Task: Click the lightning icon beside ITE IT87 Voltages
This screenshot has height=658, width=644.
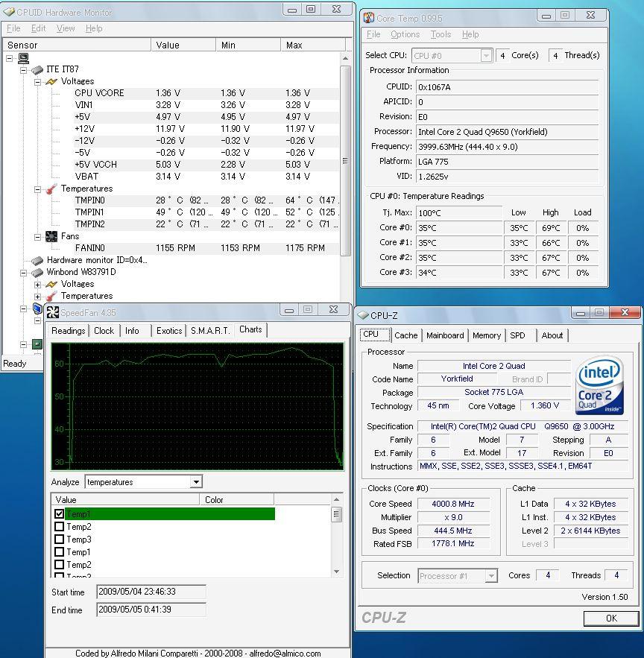Action: (51, 81)
